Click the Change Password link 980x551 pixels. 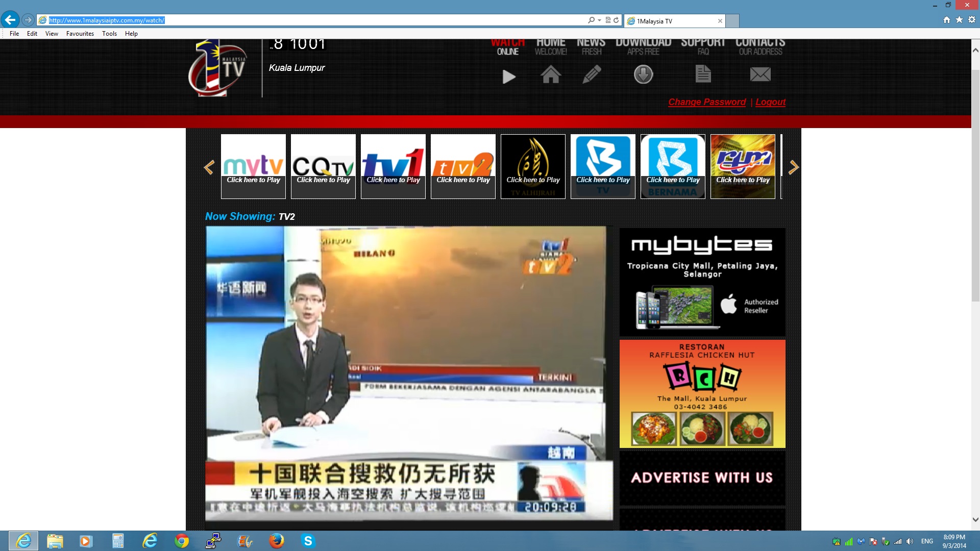click(707, 102)
